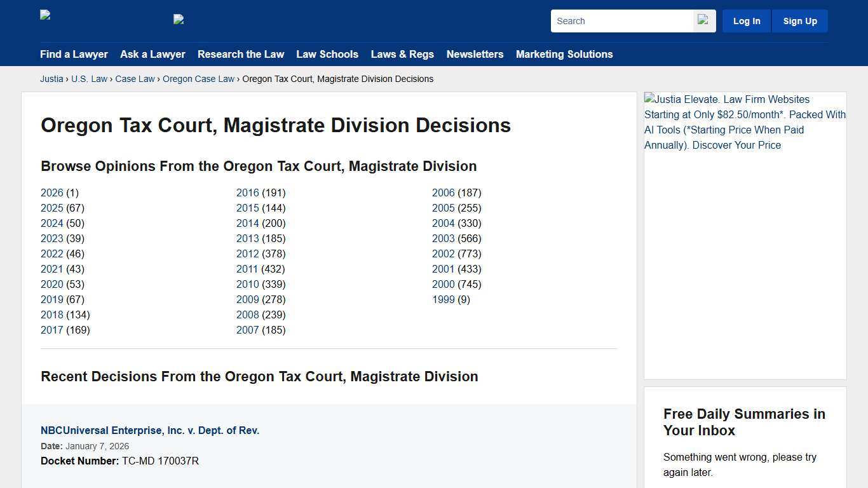Select the Log In button
This screenshot has height=488, width=868.
point(746,20)
